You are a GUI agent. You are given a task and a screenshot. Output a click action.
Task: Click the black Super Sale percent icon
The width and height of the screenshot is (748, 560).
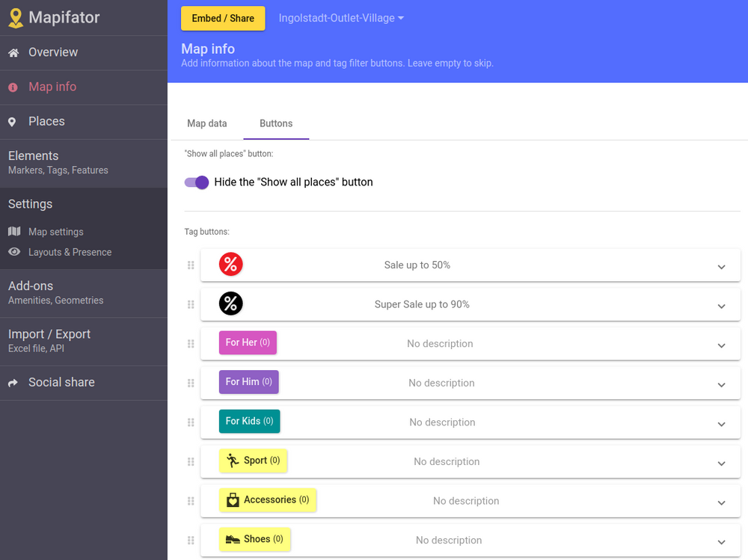[230, 303]
